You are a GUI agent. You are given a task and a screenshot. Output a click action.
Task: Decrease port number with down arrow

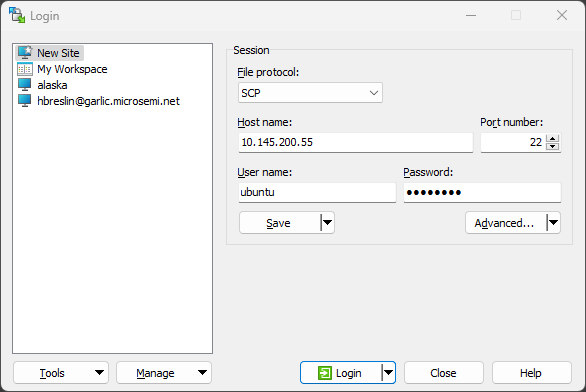tap(552, 146)
